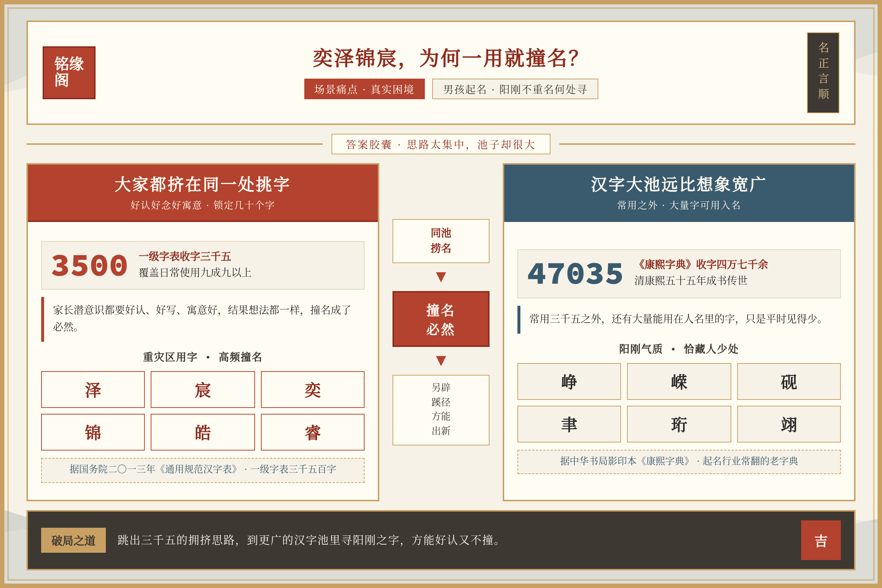Viewport: 882px width, 588px height.
Task: Click the character tile 宸
Action: (x=202, y=390)
